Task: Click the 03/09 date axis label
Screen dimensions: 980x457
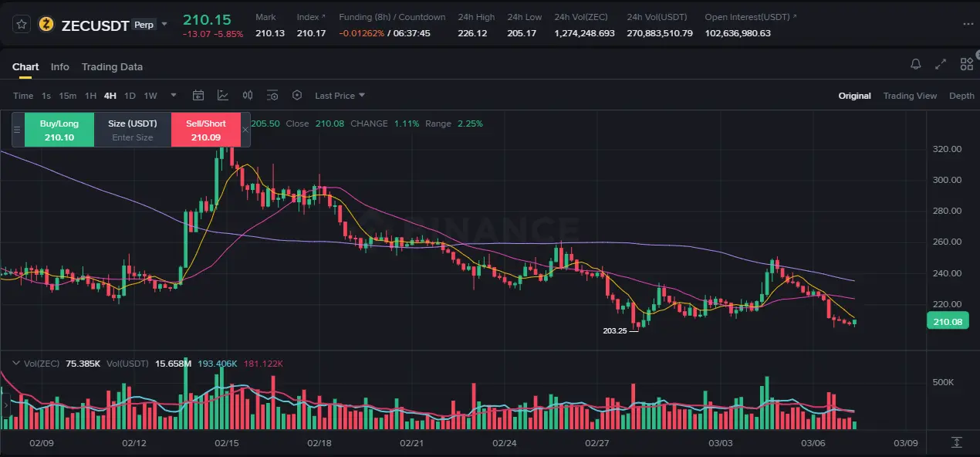Action: (905, 443)
